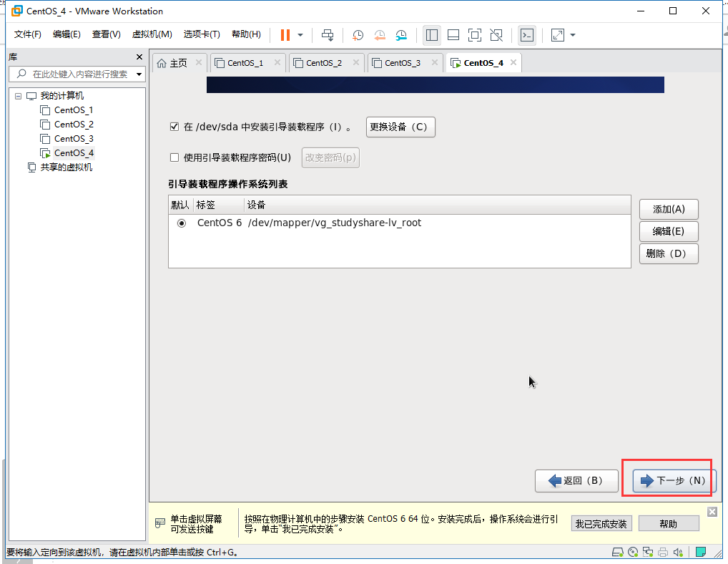Click the search magnifier icon in library

click(x=21, y=74)
